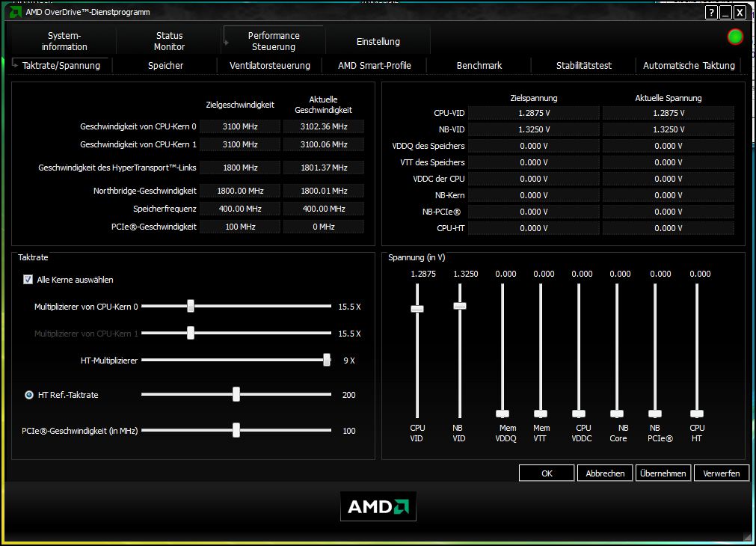Screen dimensions: 756x546
Task: Click the CPU HT voltage slider handle
Action: [x=697, y=414]
